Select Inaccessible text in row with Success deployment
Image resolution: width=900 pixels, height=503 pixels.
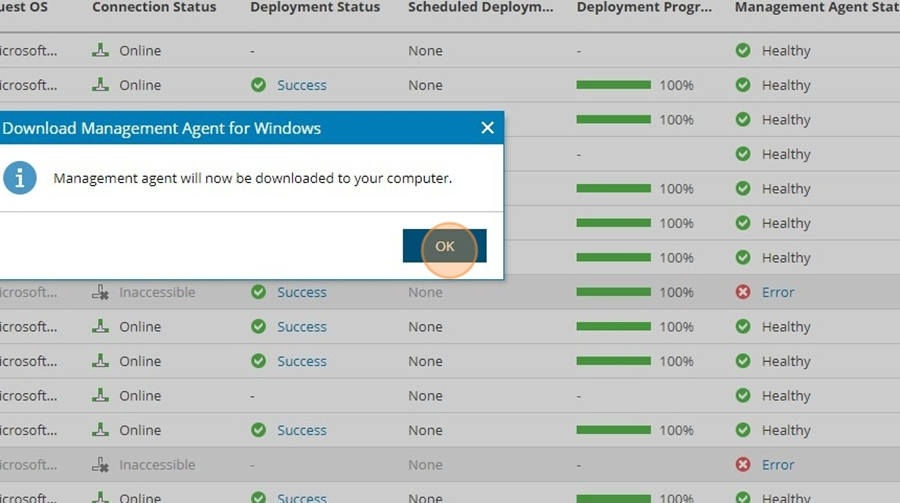(157, 292)
